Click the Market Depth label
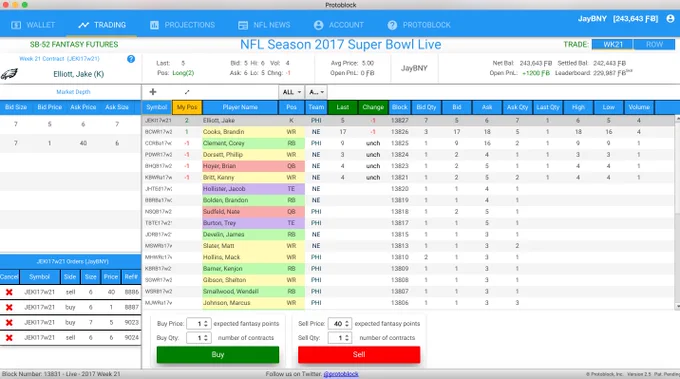The height and width of the screenshot is (379, 680). pos(73,92)
